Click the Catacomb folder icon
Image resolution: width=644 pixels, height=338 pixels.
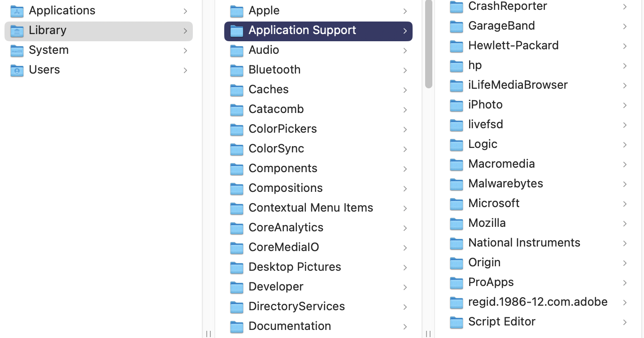(x=236, y=109)
